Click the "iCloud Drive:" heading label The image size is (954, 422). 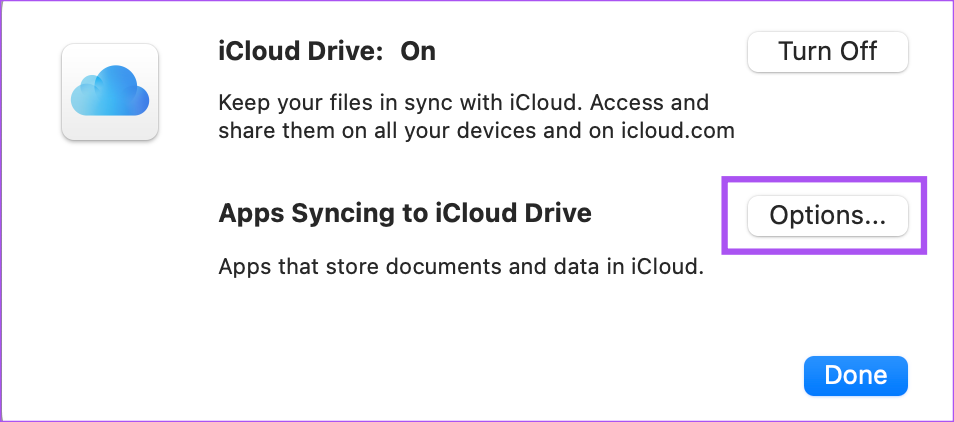(x=301, y=52)
